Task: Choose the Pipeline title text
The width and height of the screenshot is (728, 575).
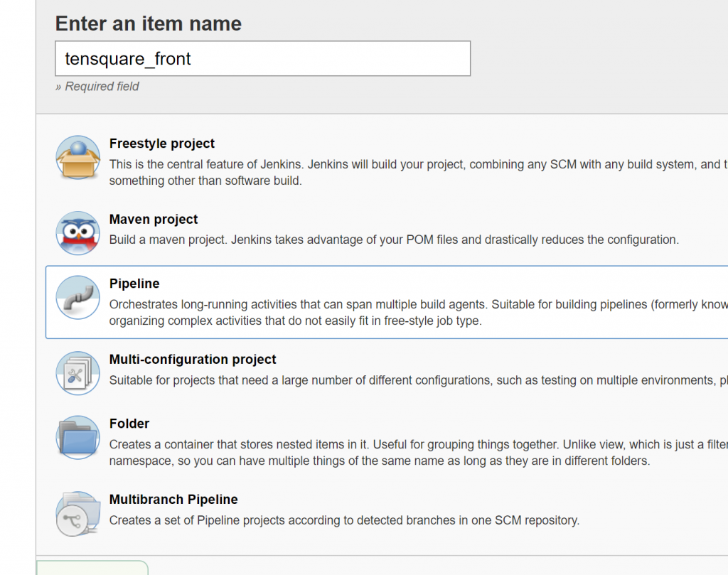Action: [x=134, y=284]
